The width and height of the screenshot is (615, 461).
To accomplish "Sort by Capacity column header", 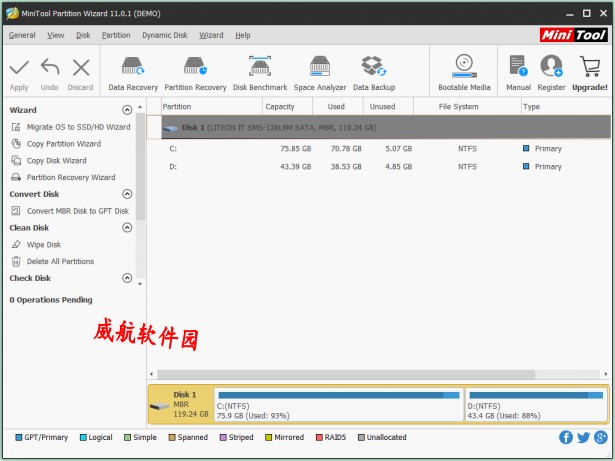I will coord(287,107).
